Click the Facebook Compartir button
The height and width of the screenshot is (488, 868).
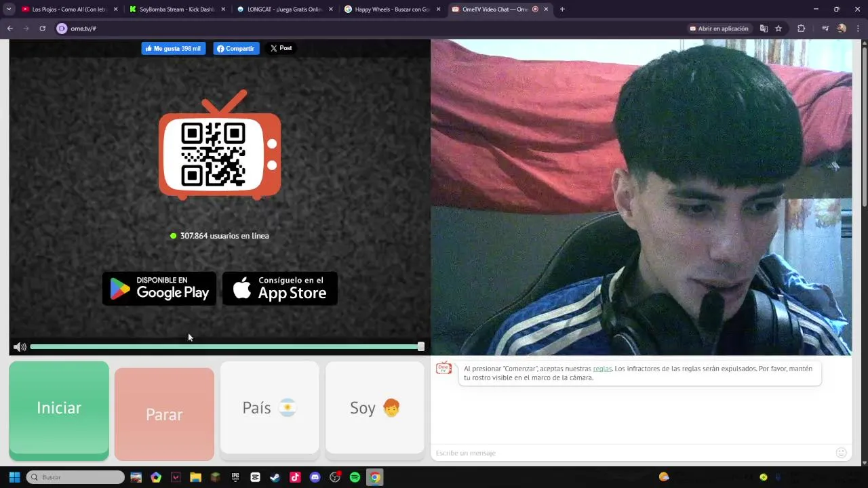click(x=236, y=48)
